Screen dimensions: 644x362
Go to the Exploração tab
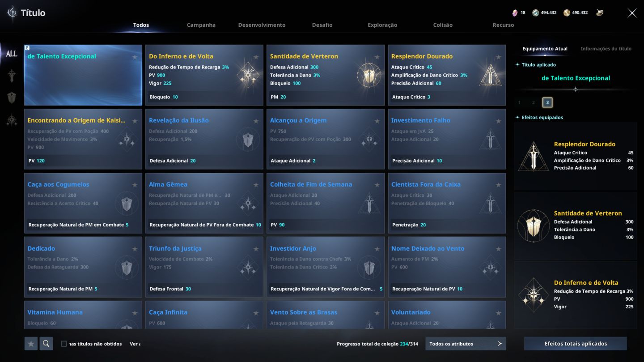pos(382,25)
